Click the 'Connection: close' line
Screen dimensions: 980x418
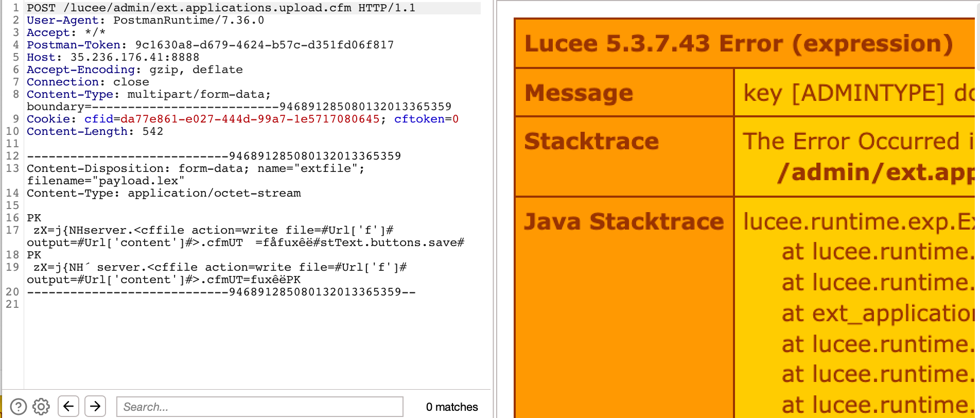pos(88,82)
